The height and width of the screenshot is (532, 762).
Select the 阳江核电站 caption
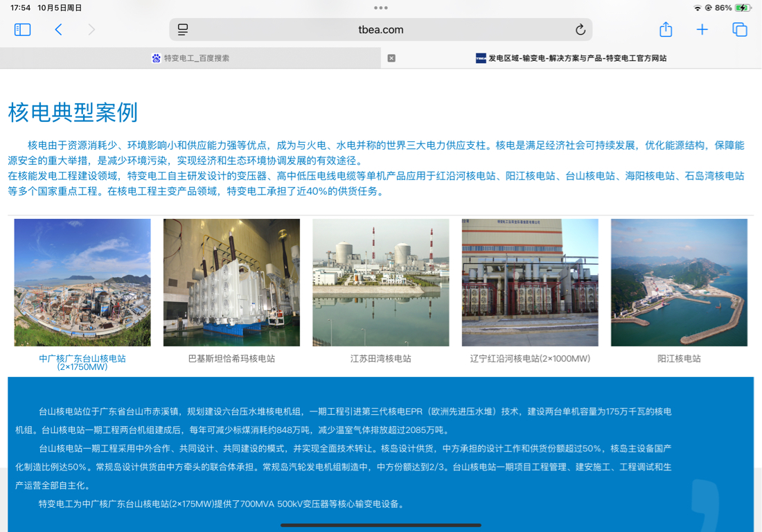pos(679,359)
